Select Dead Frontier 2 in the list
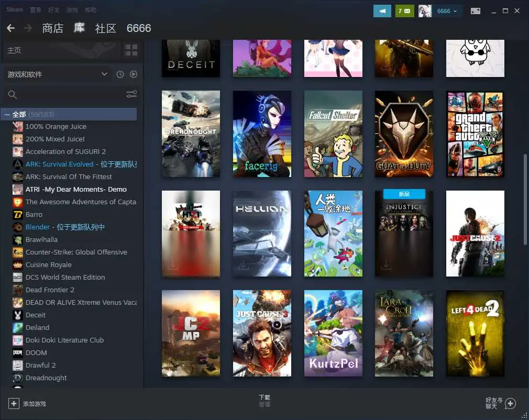The image size is (529, 420). 50,290
